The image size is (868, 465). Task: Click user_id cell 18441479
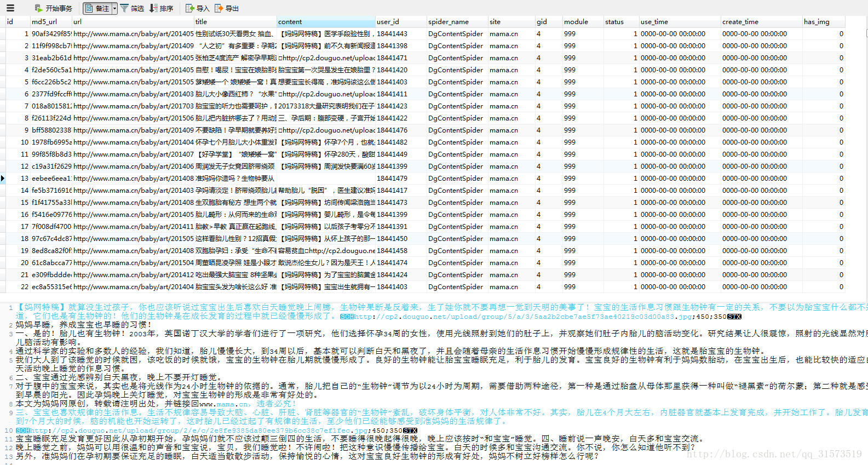tap(401, 179)
